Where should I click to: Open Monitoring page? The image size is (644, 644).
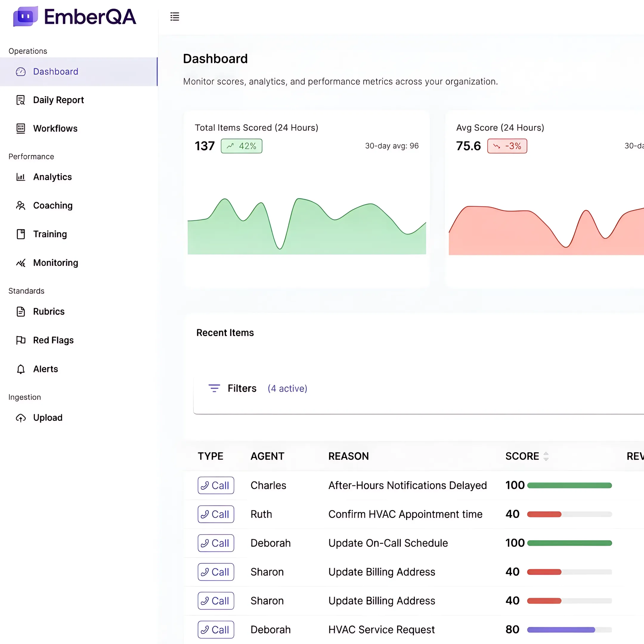(79, 263)
